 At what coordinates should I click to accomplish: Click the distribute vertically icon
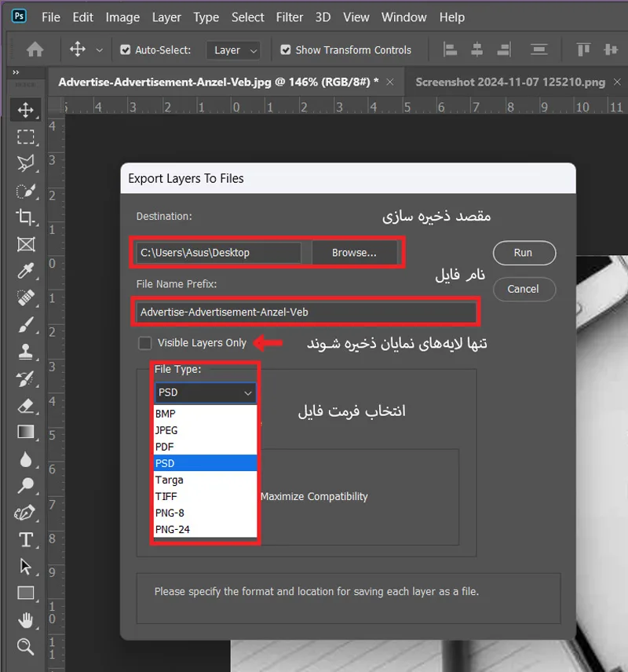pos(539,49)
